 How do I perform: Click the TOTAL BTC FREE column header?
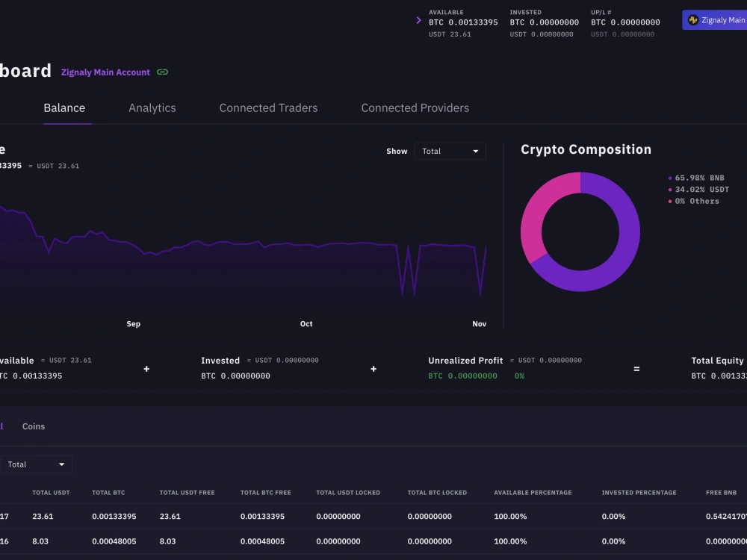[x=265, y=492]
